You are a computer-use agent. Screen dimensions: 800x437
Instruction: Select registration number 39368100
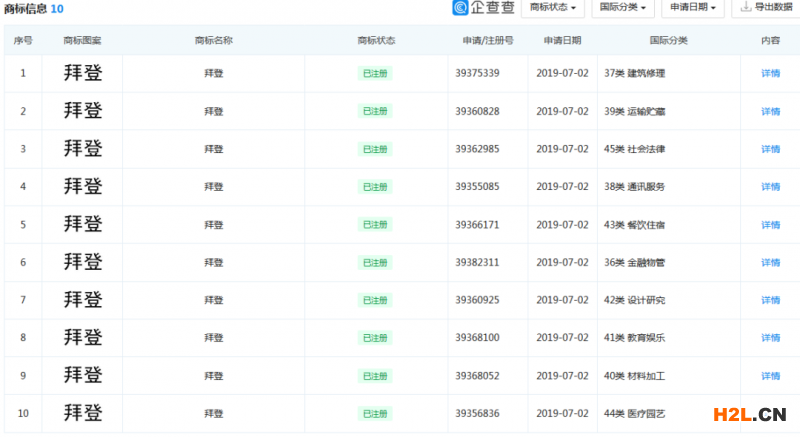point(477,338)
